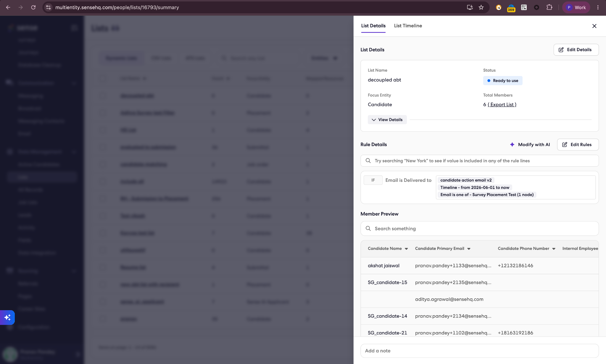Open the dark gear extension icon
Image resolution: width=606 pixels, height=364 pixels.
(x=536, y=7)
